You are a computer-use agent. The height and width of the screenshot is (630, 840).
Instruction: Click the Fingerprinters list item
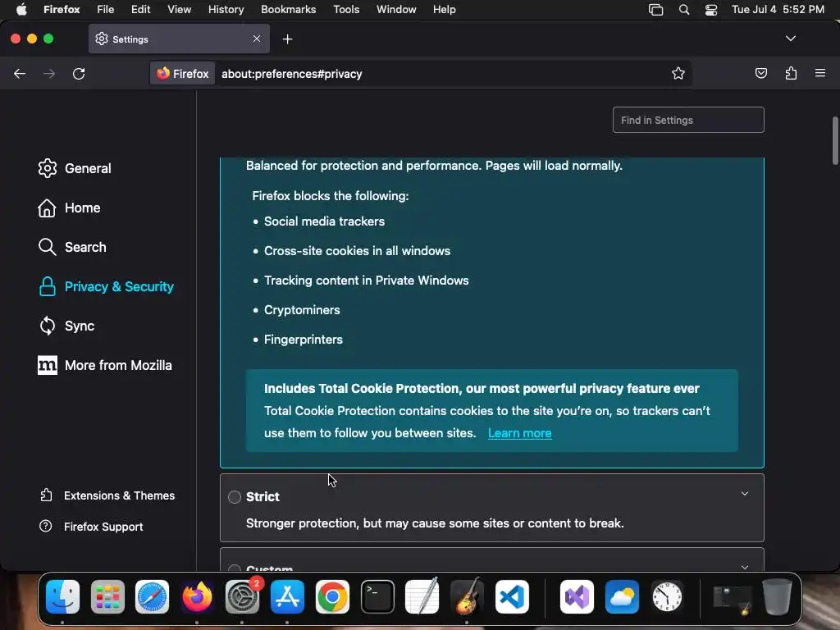coord(304,340)
